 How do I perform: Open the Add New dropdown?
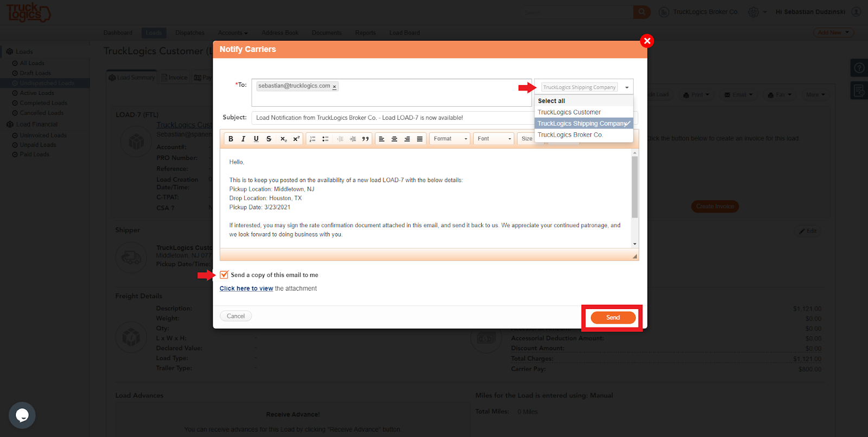pyautogui.click(x=833, y=33)
